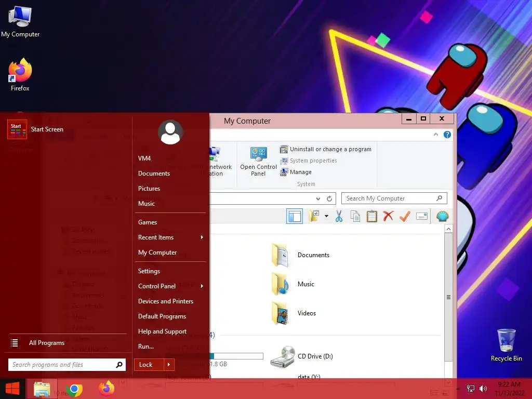The width and height of the screenshot is (532, 399).
Task: Click the Uninstall or change a program icon
Action: coord(284,149)
